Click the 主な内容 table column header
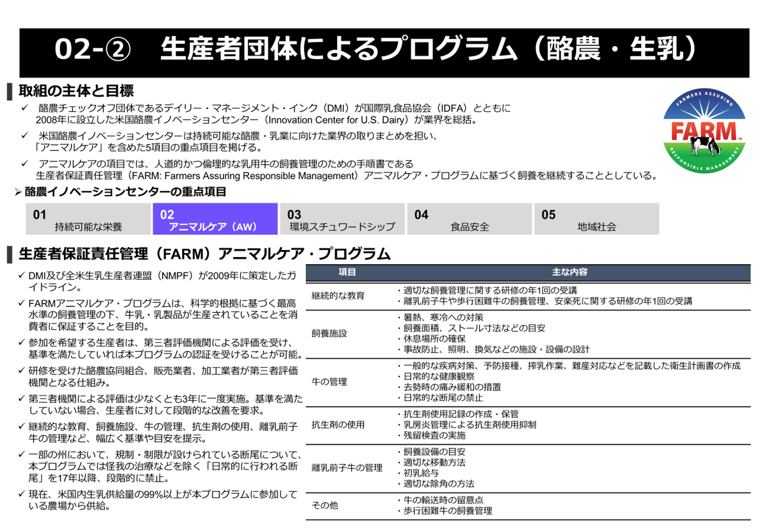The image size is (769, 532). point(570,272)
